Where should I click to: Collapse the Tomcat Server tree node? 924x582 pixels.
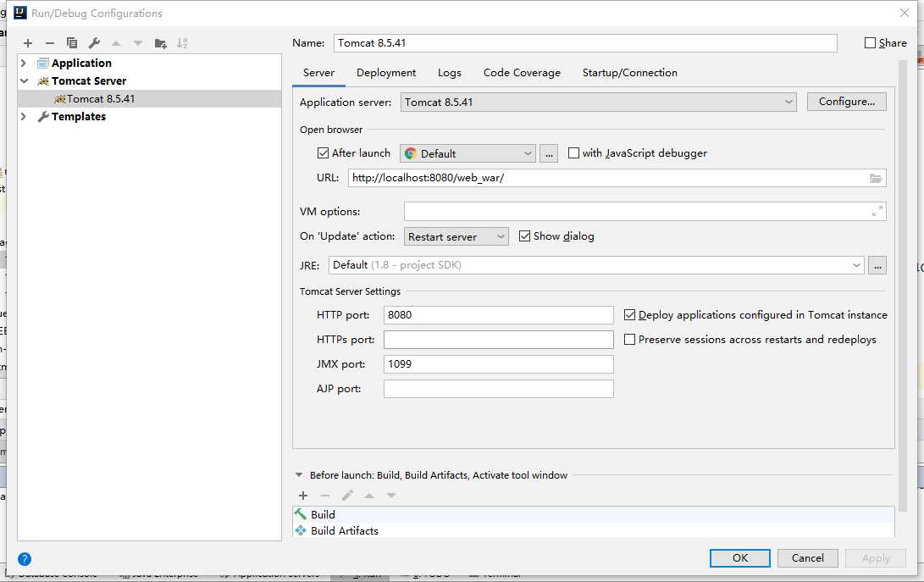coord(25,80)
